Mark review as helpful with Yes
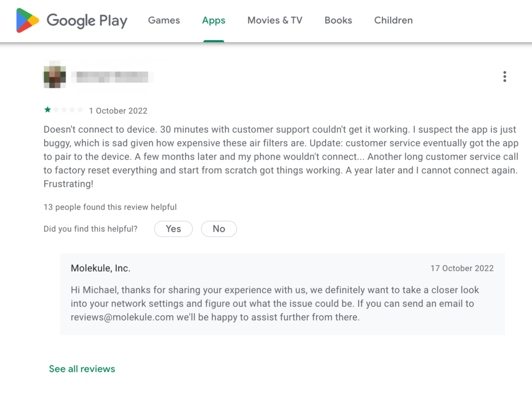532x402 pixels. pyautogui.click(x=174, y=229)
